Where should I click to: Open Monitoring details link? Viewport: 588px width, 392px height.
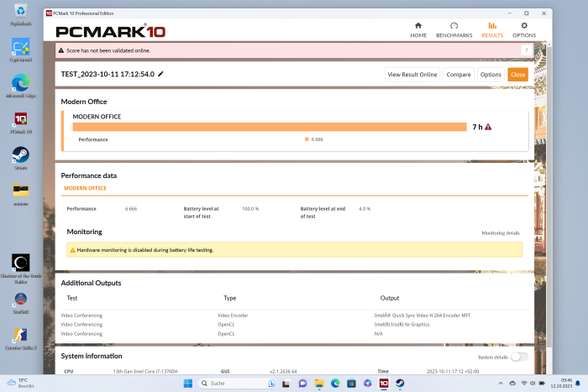pyautogui.click(x=501, y=233)
